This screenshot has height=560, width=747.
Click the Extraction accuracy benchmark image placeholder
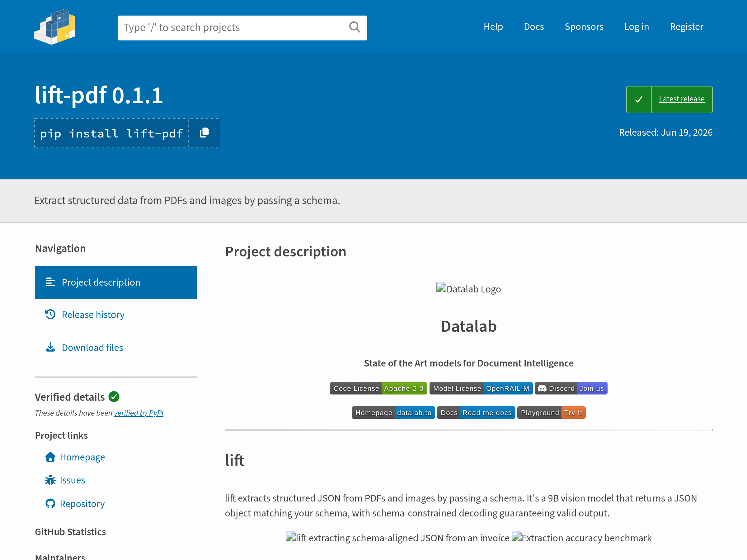581,538
